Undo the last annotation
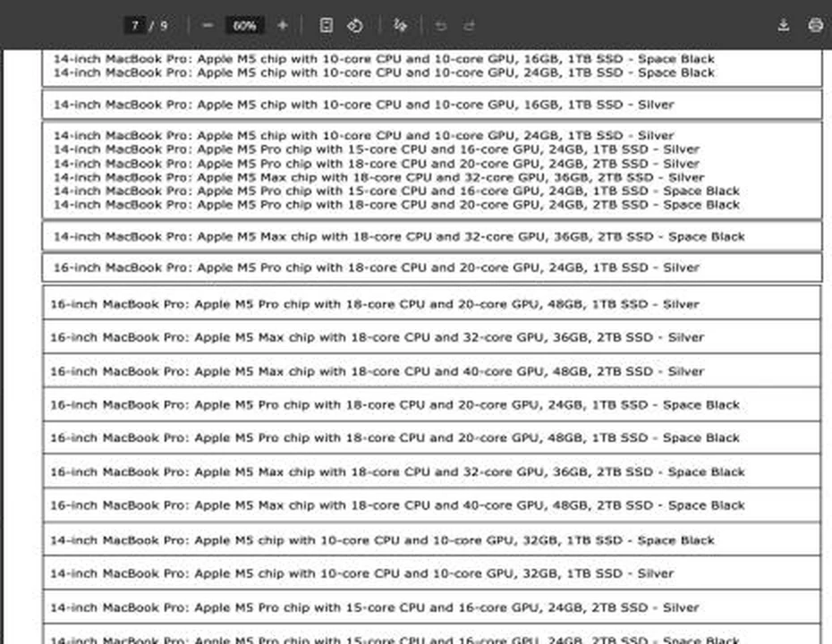 click(440, 25)
